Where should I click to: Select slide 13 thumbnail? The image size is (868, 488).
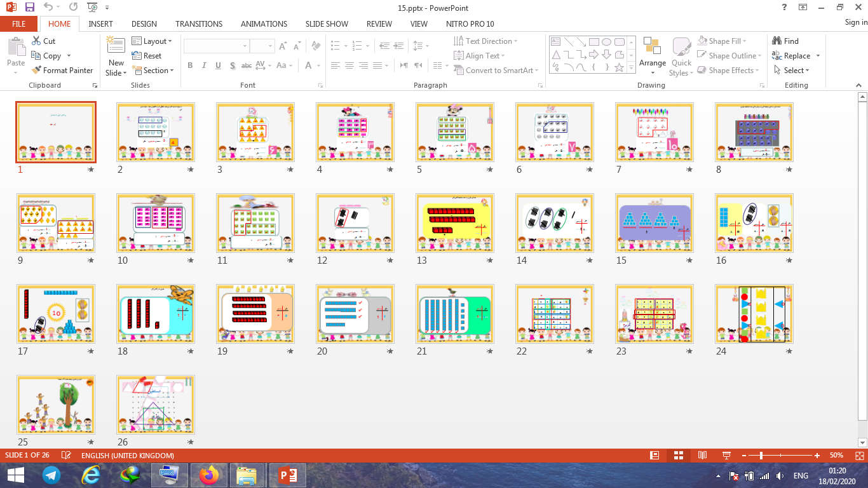coord(455,223)
